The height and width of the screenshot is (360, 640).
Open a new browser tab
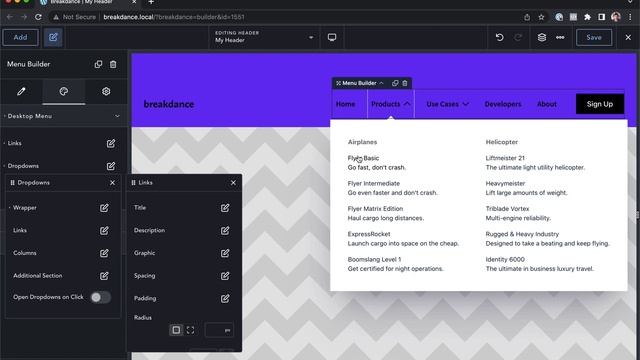click(151, 2)
